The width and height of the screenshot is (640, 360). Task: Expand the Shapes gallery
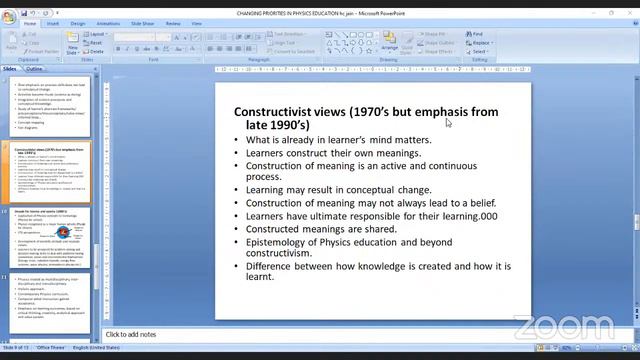376,51
